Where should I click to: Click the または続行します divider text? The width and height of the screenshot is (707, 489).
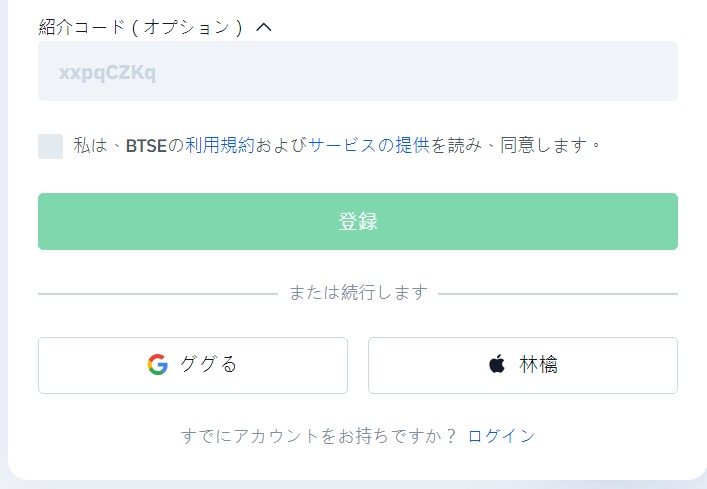358,292
